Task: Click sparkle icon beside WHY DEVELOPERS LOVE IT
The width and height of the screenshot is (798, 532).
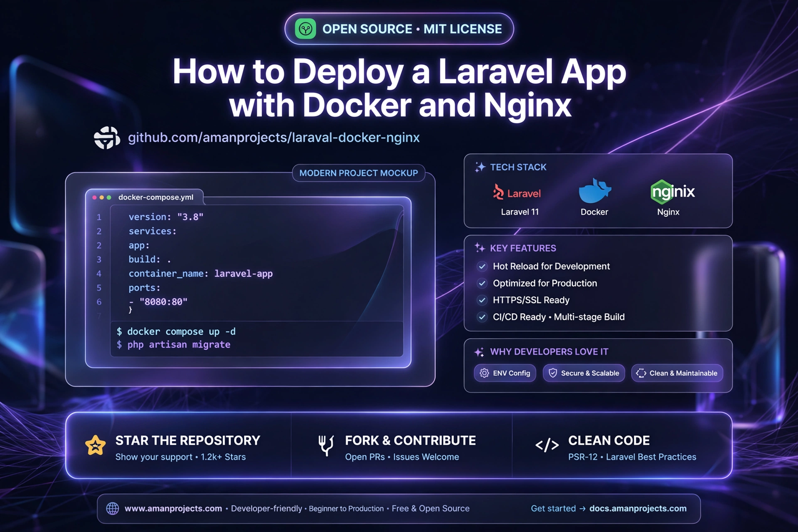Action: coord(479,352)
